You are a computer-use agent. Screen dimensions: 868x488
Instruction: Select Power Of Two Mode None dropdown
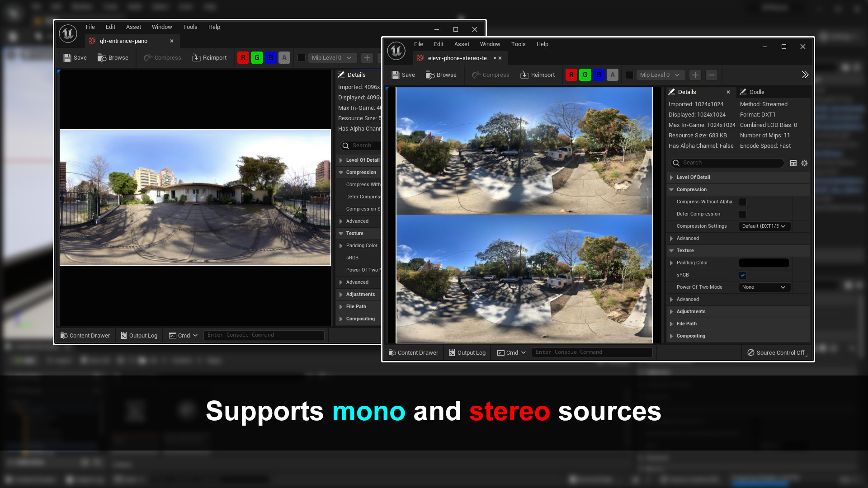[764, 287]
